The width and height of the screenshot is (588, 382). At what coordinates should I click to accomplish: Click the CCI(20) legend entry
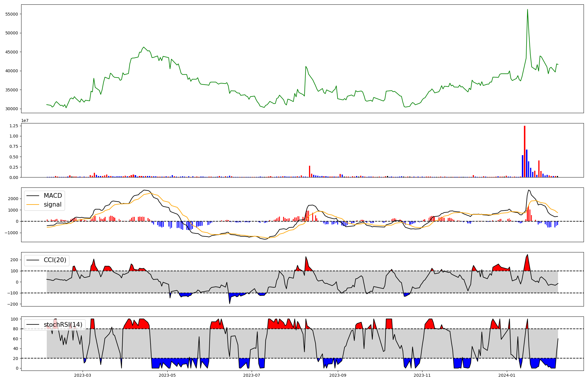(x=55, y=260)
